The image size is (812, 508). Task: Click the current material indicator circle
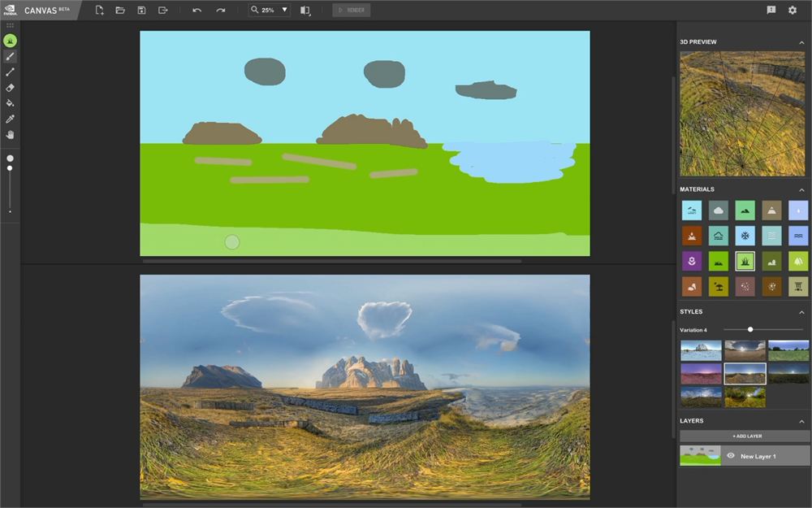pos(10,41)
